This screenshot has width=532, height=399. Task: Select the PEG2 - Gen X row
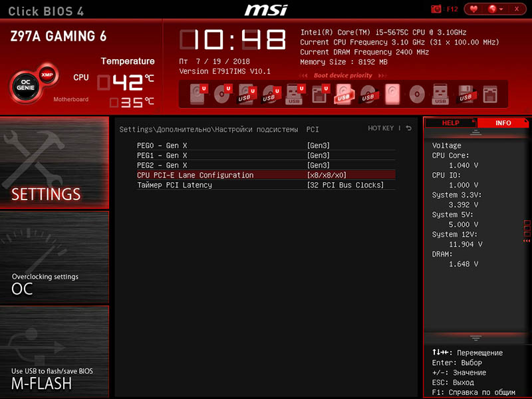[266, 165]
